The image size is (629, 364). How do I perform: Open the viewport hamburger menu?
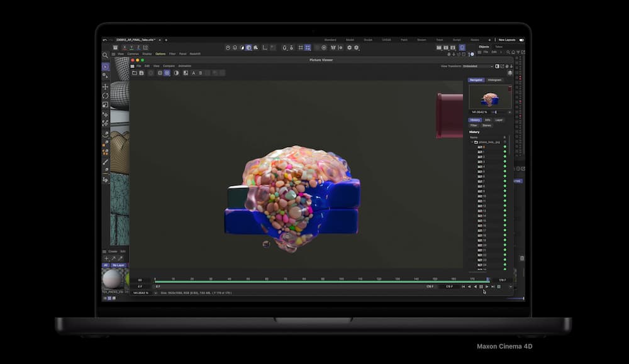click(113, 53)
